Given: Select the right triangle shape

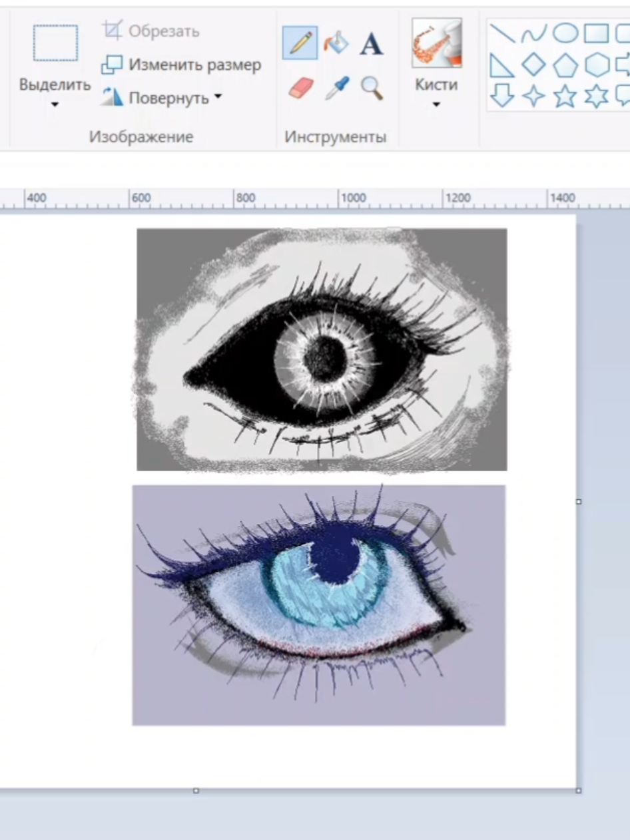Looking at the screenshot, I should 502,65.
